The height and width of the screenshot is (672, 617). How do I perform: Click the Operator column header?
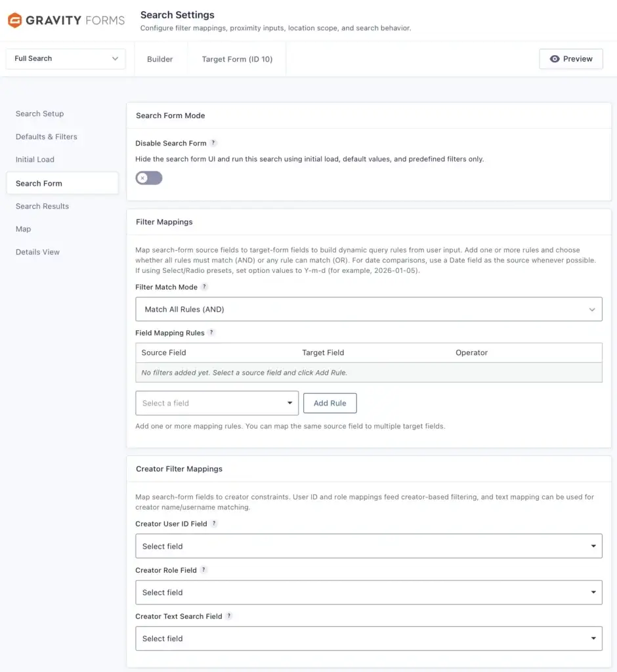click(472, 352)
